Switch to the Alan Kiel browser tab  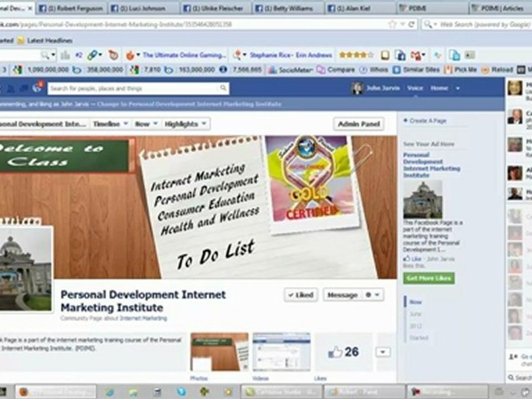pyautogui.click(x=359, y=8)
